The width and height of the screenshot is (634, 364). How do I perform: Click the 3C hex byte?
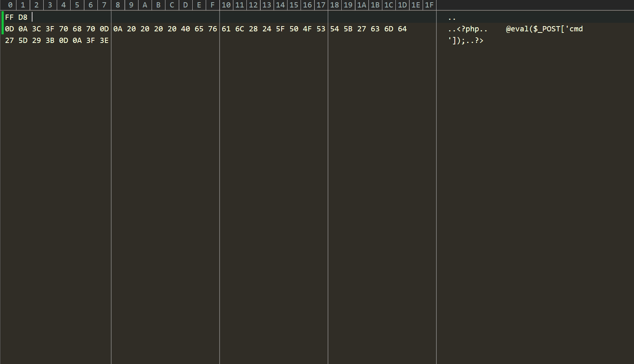(36, 29)
